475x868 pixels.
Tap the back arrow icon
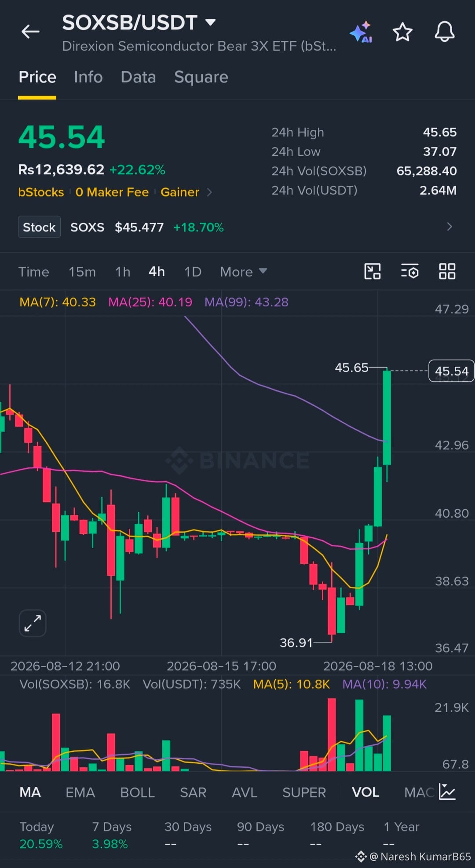(x=30, y=32)
